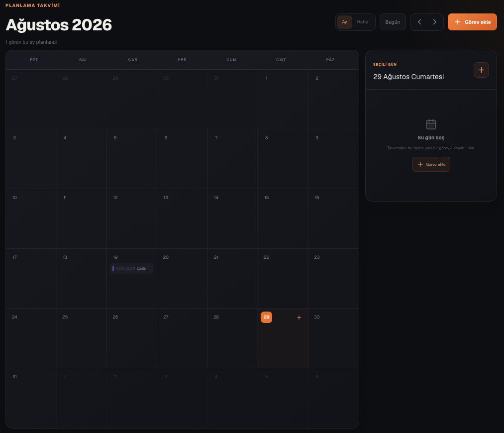504x433 pixels.
Task: Go to the previous month
Action: point(419,22)
